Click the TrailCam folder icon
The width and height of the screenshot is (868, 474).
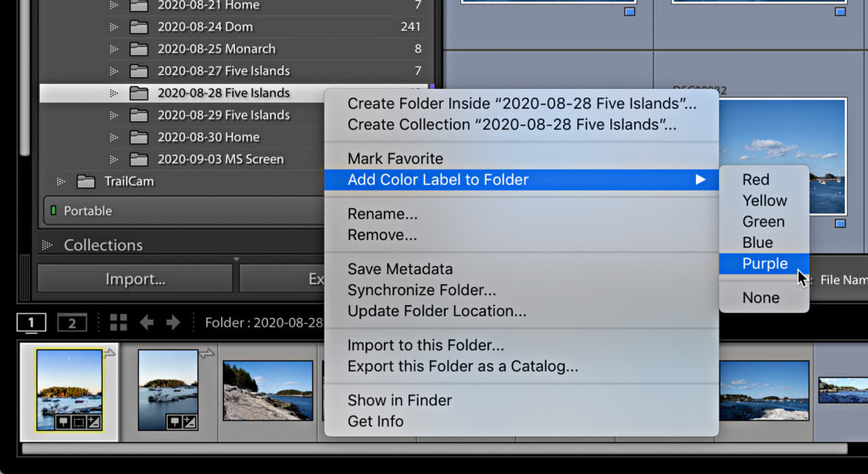(x=86, y=181)
